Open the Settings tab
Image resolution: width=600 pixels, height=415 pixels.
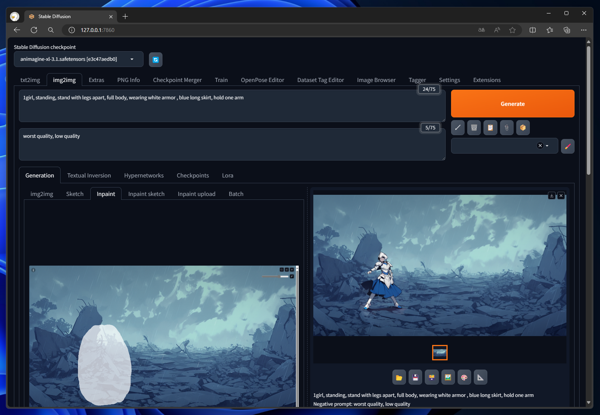coord(449,80)
